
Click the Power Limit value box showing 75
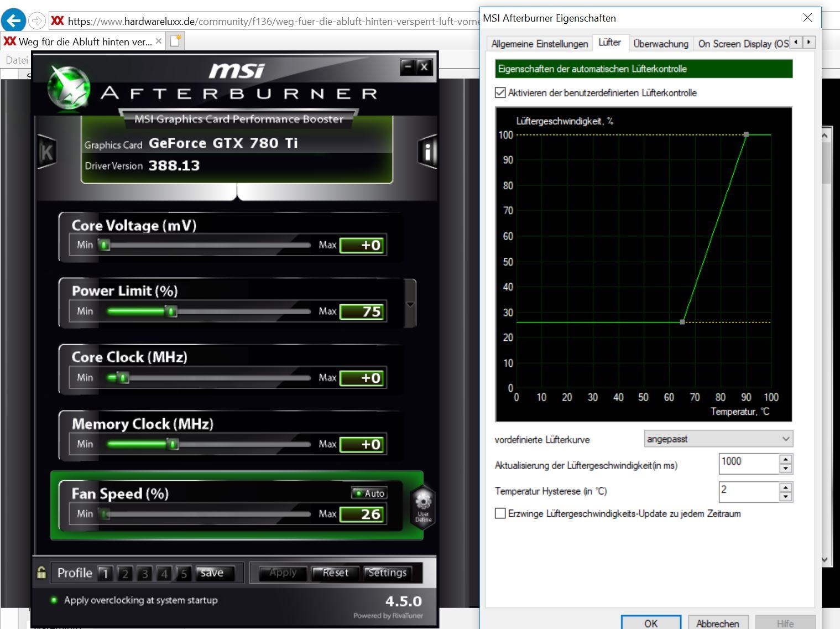point(363,311)
